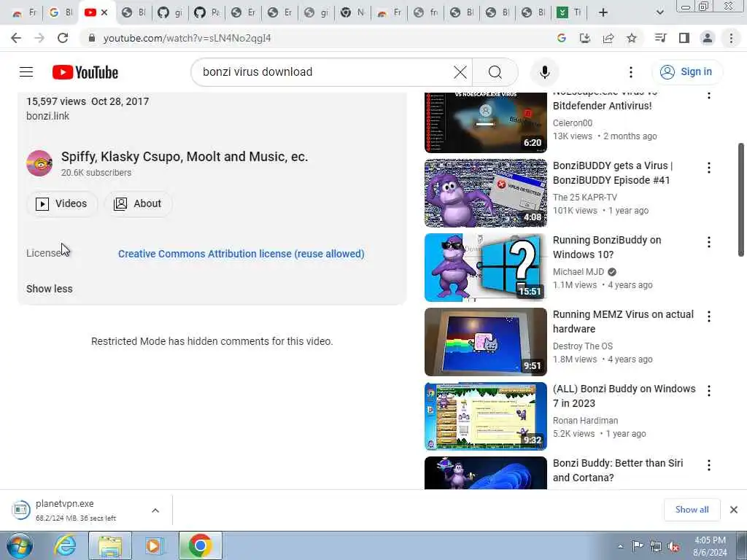Open options for Running BonziBuddy video
The height and width of the screenshot is (560, 747).
click(709, 242)
